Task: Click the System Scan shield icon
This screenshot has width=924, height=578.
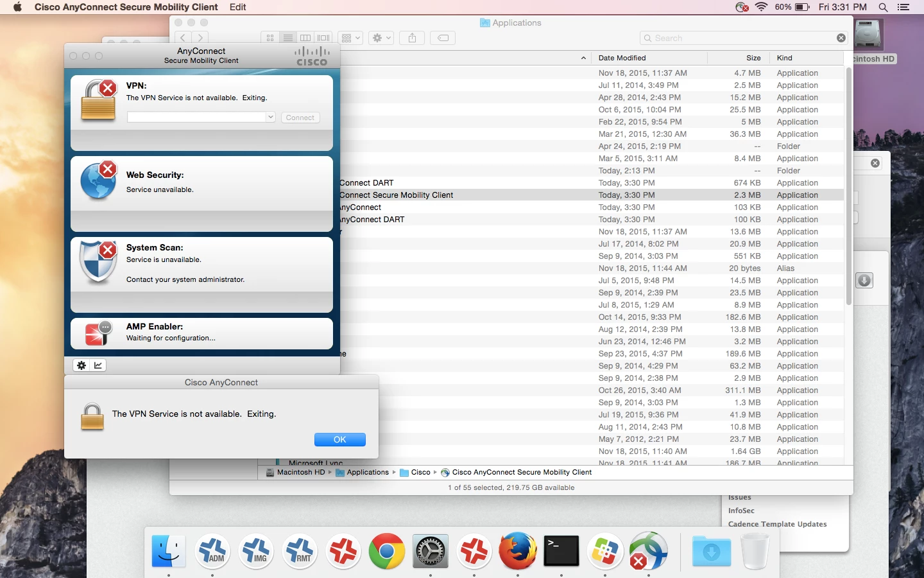Action: 98,261
